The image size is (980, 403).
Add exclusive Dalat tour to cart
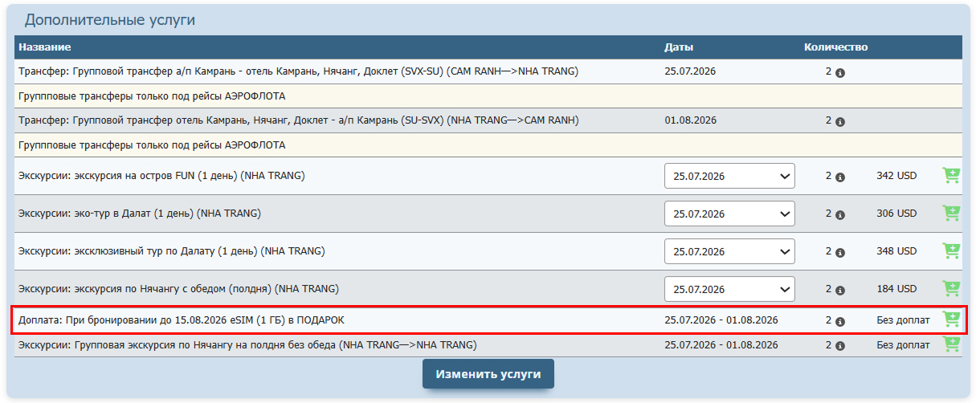pyautogui.click(x=951, y=251)
